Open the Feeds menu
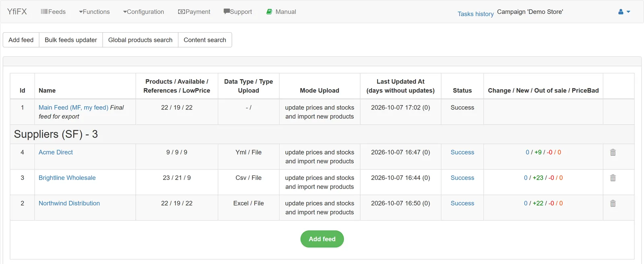The height and width of the screenshot is (264, 644). pos(53,12)
